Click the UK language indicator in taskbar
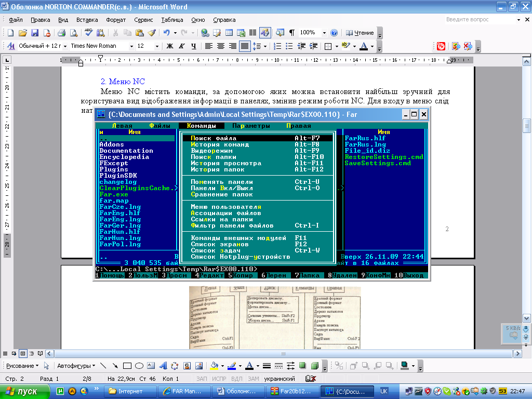 (x=384, y=391)
